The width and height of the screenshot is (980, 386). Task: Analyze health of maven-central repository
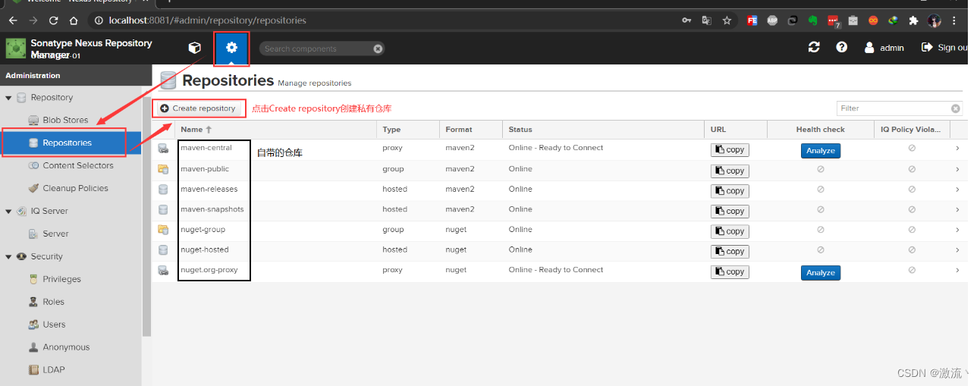click(821, 151)
